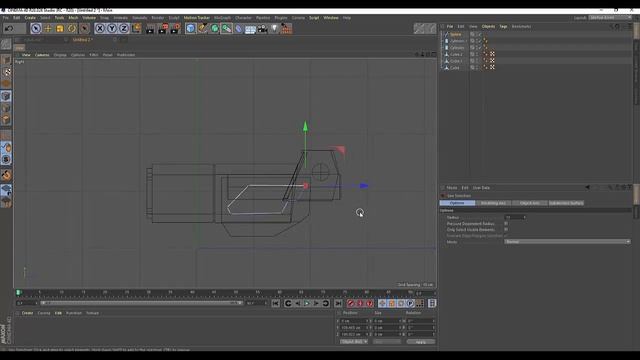Click the Y position value field
This screenshot has height=360, width=640.
pos(354,327)
